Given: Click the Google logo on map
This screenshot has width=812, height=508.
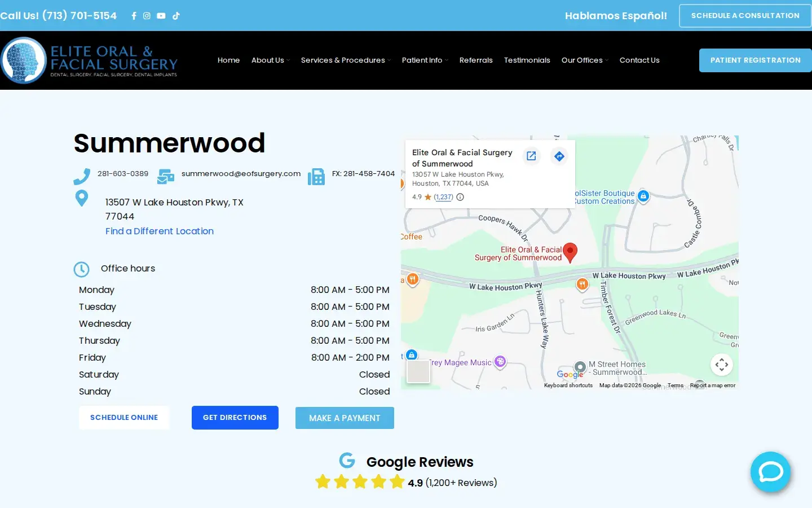Looking at the screenshot, I should (570, 374).
